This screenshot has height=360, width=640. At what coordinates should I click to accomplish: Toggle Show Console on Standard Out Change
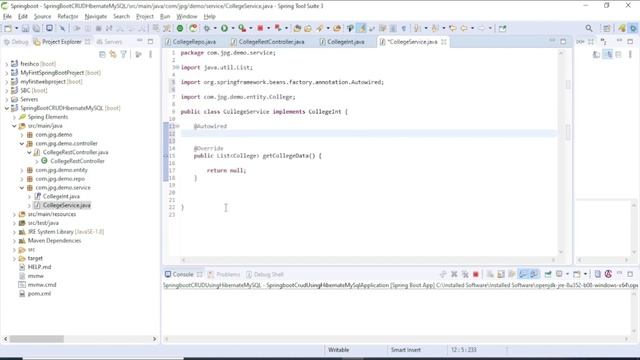[x=523, y=274]
